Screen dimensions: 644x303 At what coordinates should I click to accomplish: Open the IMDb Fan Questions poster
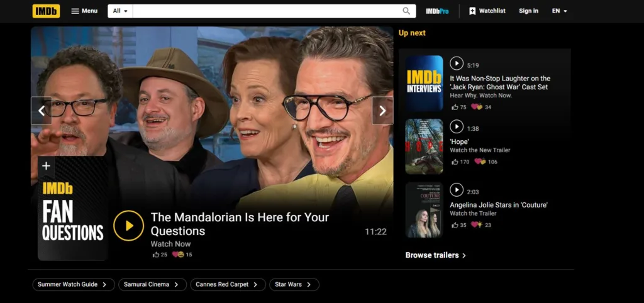tap(73, 208)
